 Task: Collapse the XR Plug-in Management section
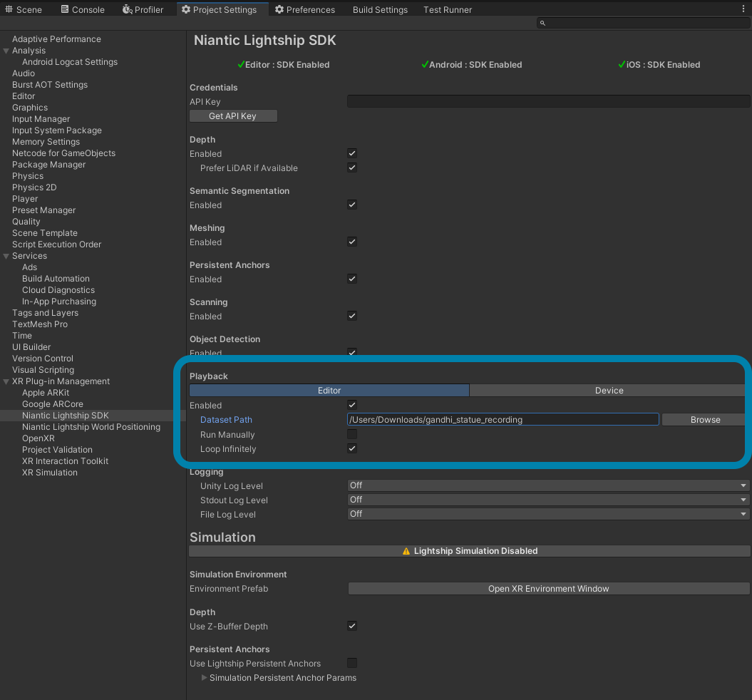click(x=6, y=381)
